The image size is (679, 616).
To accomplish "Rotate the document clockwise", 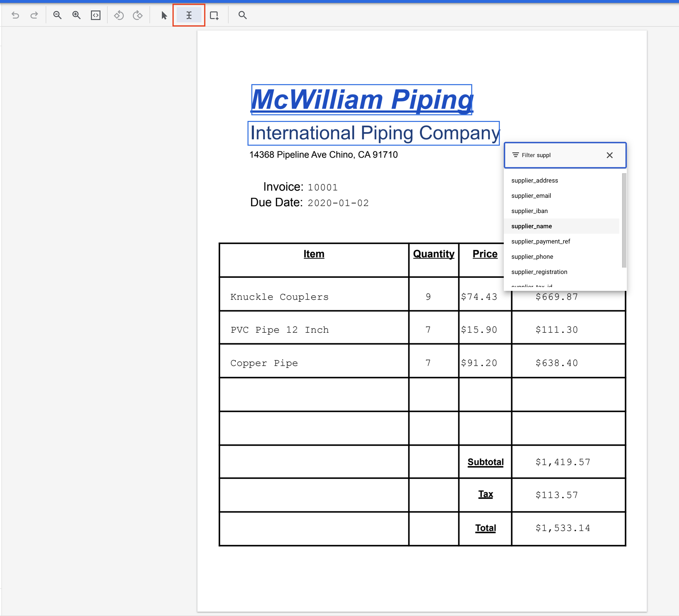I will pyautogui.click(x=138, y=15).
